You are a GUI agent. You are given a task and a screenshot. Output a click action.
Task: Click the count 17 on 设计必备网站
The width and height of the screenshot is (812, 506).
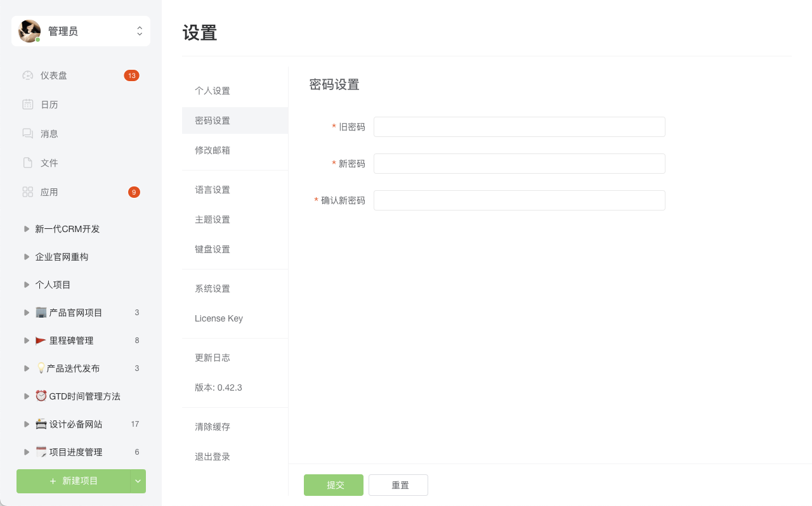pyautogui.click(x=135, y=424)
